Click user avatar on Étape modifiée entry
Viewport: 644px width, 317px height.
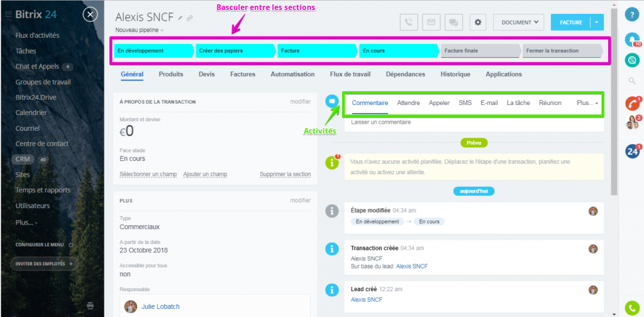[592, 211]
